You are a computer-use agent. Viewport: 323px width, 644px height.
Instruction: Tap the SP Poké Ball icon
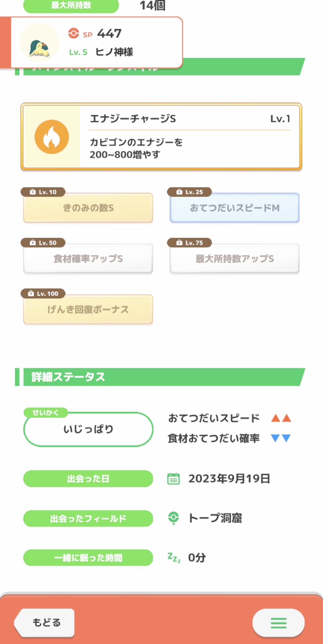[x=73, y=33]
